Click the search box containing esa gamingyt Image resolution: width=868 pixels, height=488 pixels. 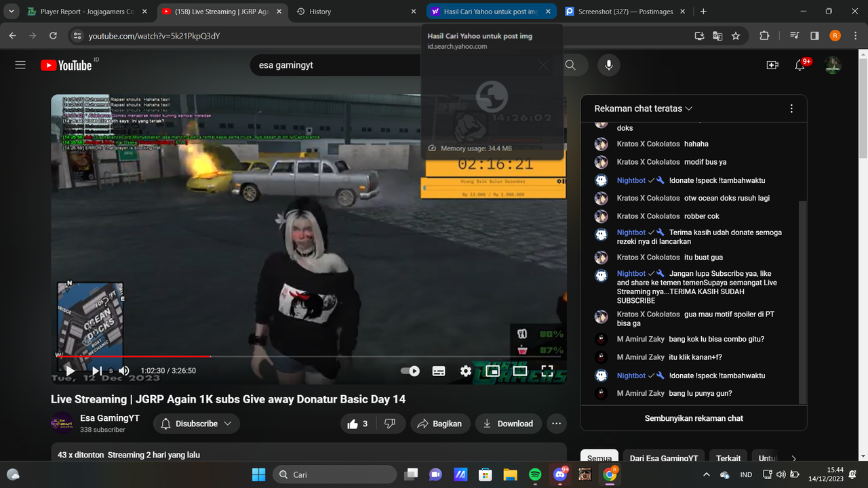pos(336,65)
